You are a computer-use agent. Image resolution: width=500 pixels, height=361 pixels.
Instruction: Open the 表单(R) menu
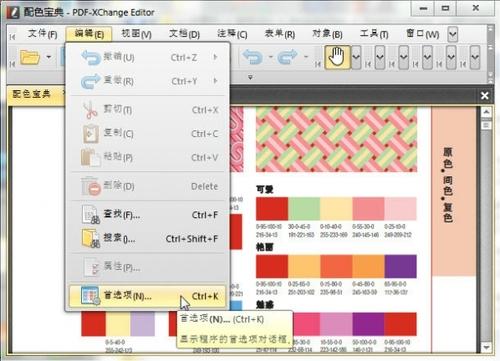click(x=280, y=34)
